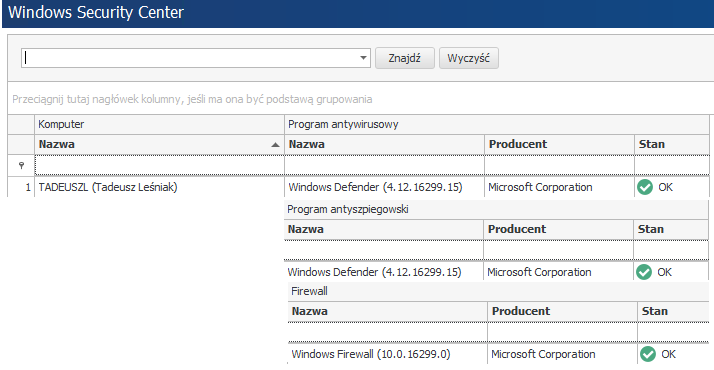
Task: Click the group-by panel hint text
Action: pos(192,99)
